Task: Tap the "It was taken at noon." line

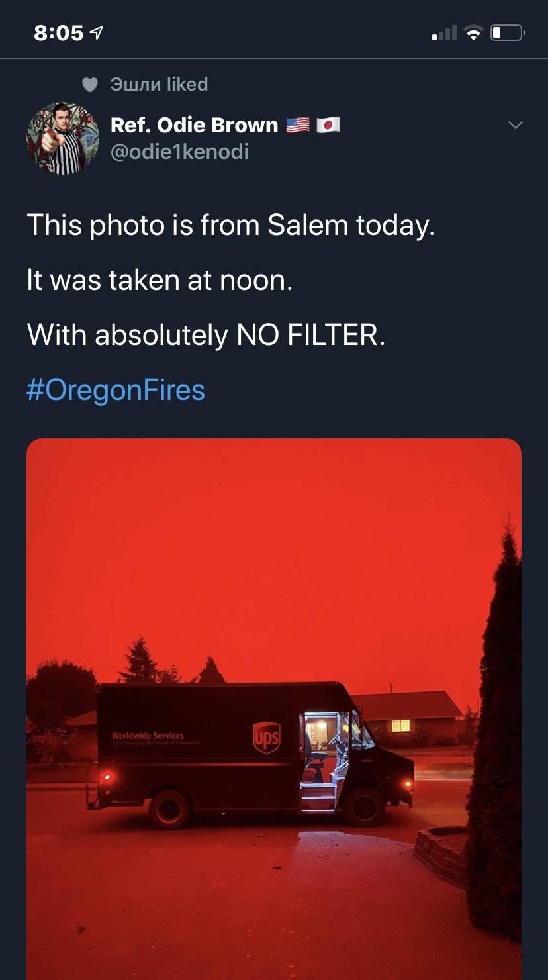Action: point(160,281)
